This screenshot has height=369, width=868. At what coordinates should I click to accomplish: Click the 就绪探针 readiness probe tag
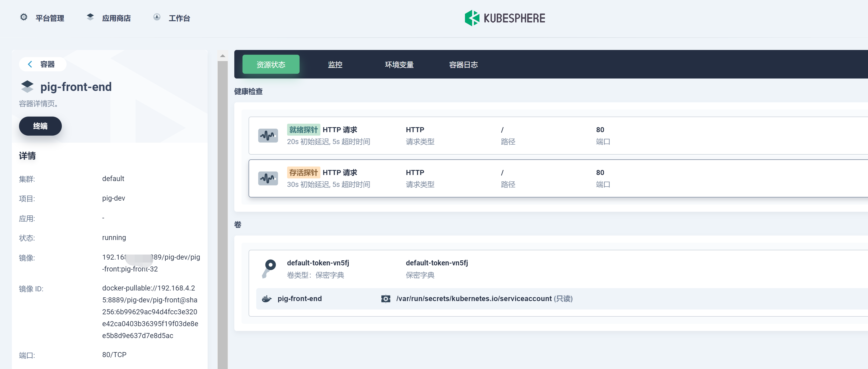pyautogui.click(x=303, y=130)
